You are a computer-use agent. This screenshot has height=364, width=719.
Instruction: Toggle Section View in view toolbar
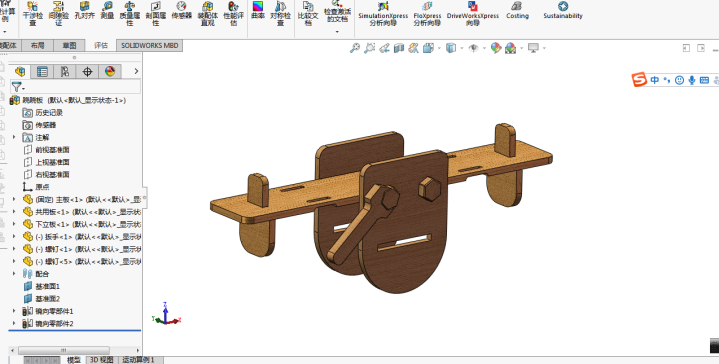398,48
